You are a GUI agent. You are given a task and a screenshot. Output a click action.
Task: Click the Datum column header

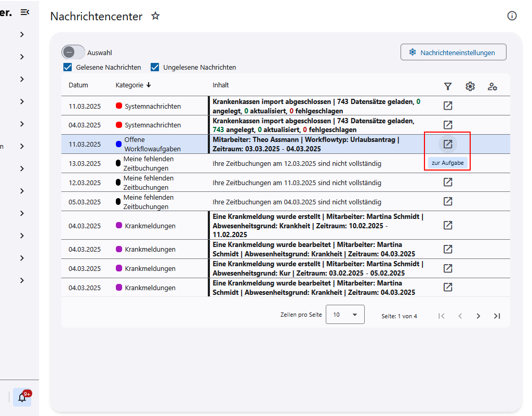click(78, 85)
